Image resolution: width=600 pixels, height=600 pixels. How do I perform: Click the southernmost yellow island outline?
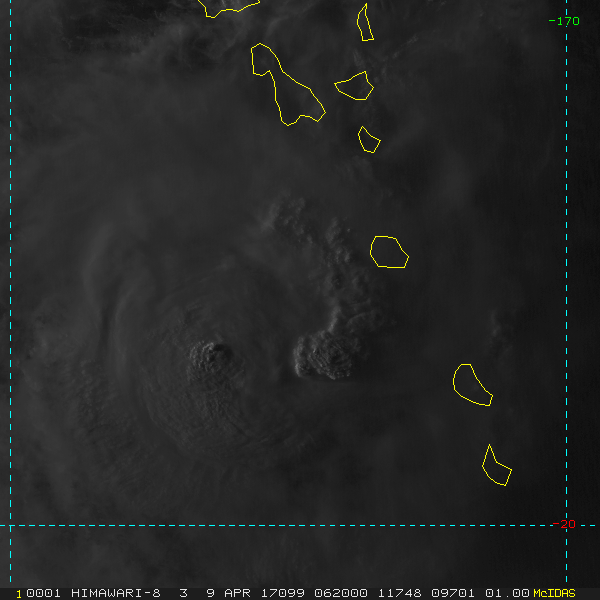tap(495, 467)
